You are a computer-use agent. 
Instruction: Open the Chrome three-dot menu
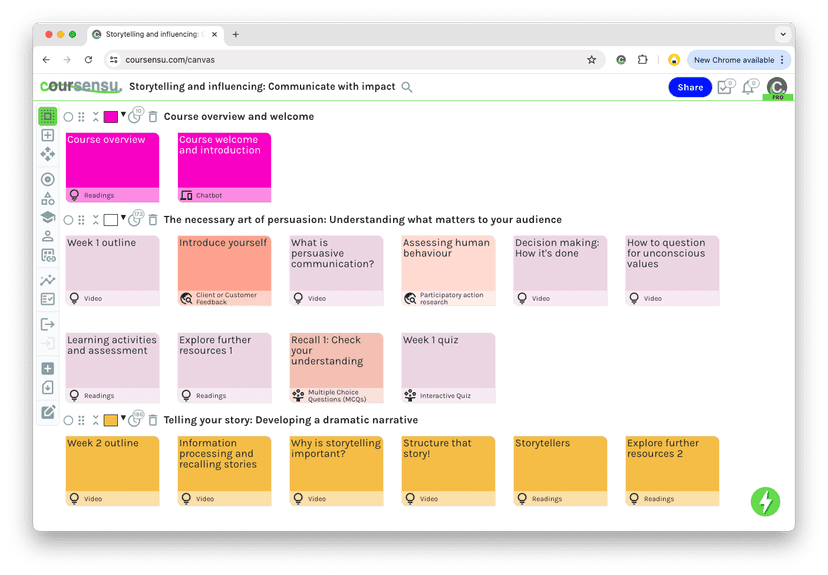782,60
